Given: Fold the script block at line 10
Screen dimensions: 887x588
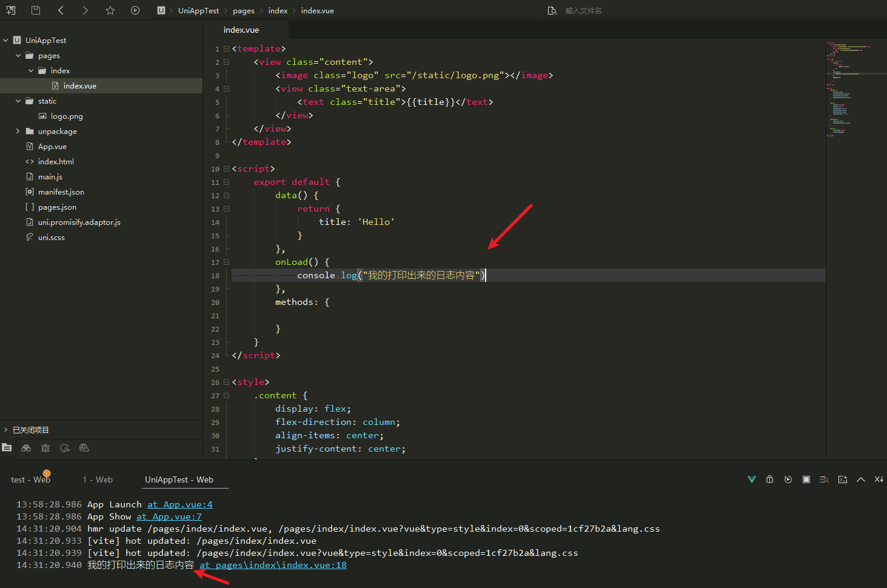Looking at the screenshot, I should [226, 169].
